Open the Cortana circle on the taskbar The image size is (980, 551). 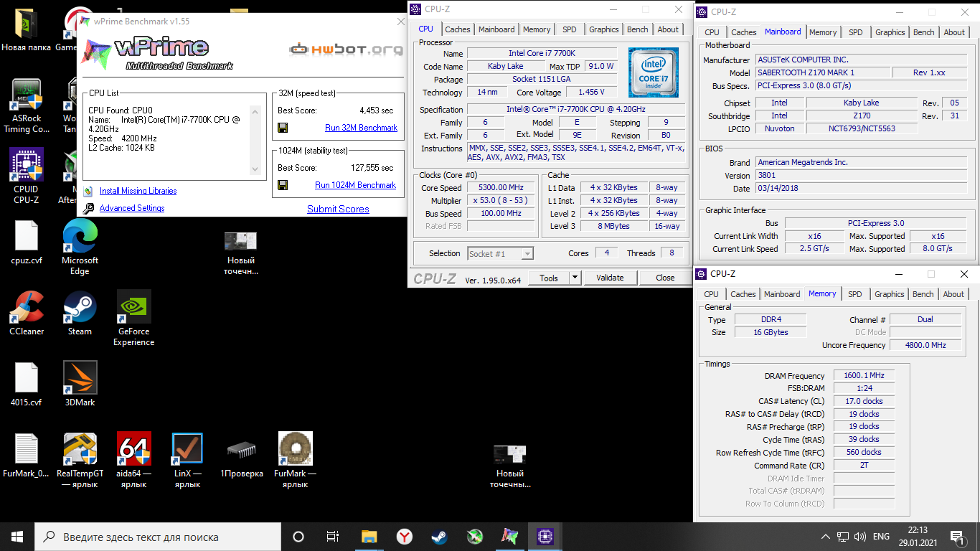click(298, 536)
